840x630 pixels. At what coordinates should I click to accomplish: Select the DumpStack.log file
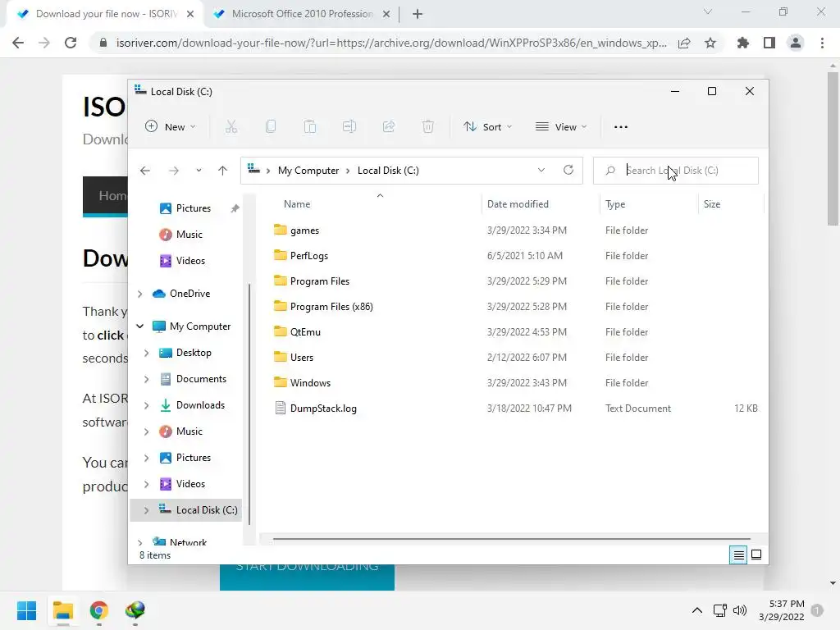(x=323, y=409)
